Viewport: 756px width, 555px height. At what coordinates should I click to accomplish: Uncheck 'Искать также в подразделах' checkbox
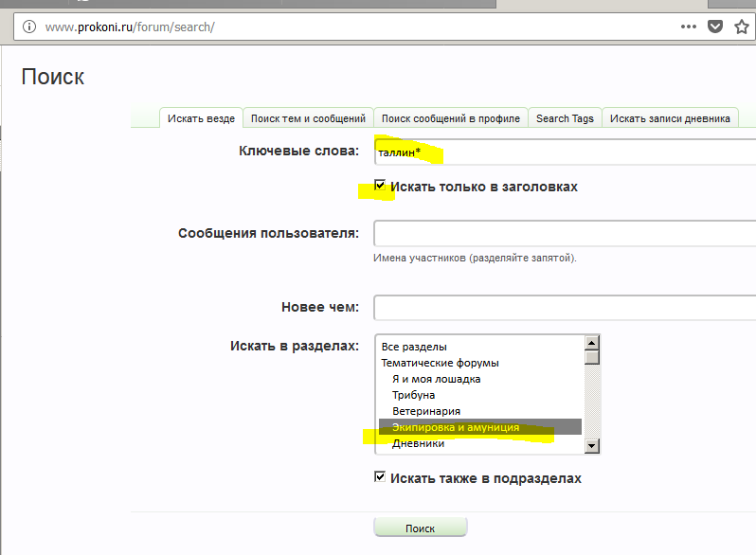pyautogui.click(x=381, y=478)
